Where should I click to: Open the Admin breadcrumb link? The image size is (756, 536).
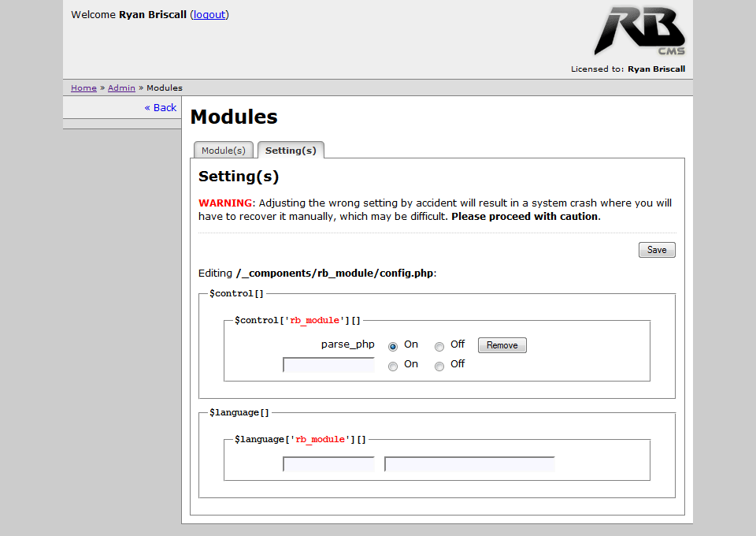(x=121, y=87)
